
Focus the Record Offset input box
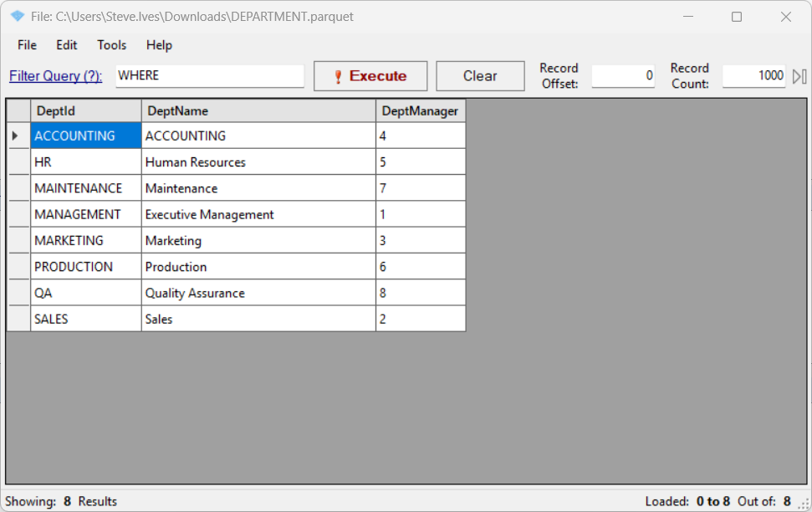(x=624, y=76)
